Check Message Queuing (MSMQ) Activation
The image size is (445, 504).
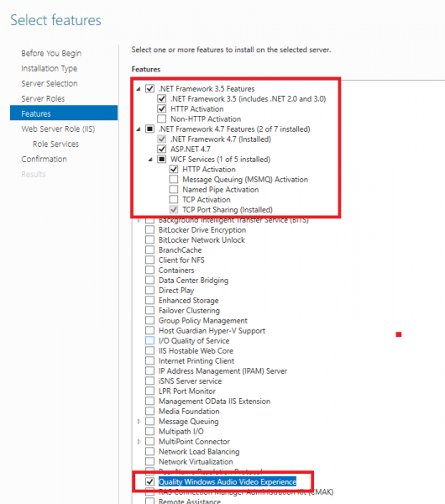[x=174, y=179]
